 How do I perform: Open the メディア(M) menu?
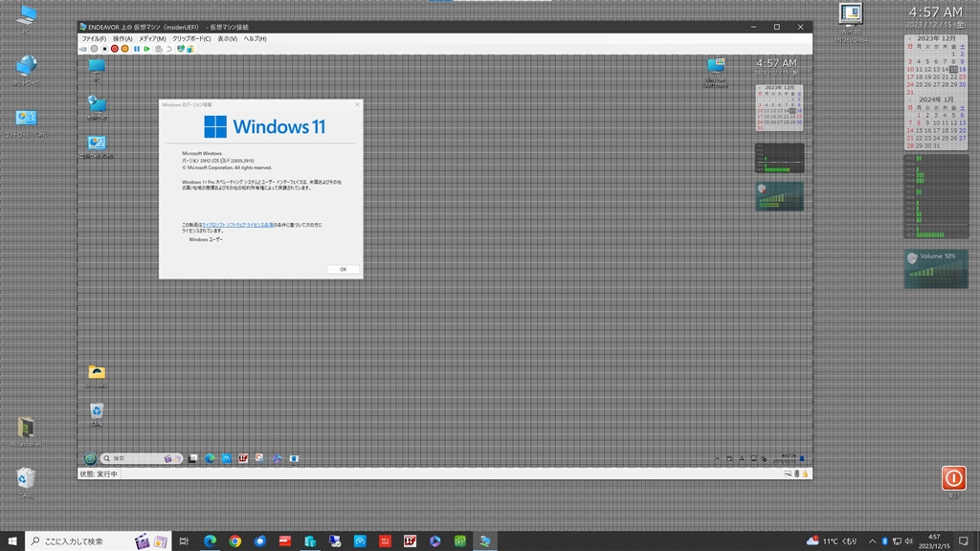click(152, 38)
